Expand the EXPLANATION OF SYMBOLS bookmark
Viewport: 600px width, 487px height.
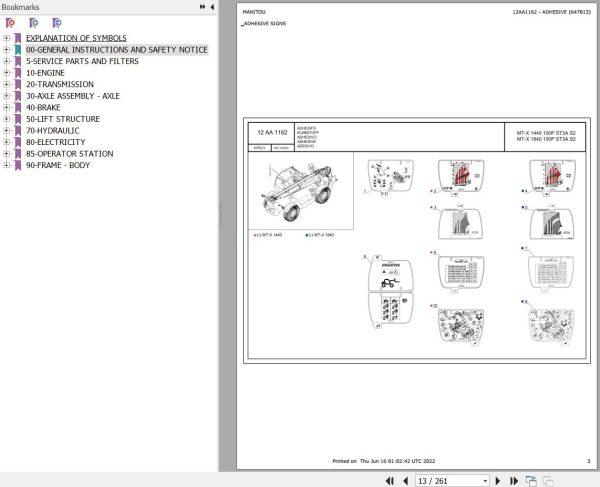click(6, 38)
